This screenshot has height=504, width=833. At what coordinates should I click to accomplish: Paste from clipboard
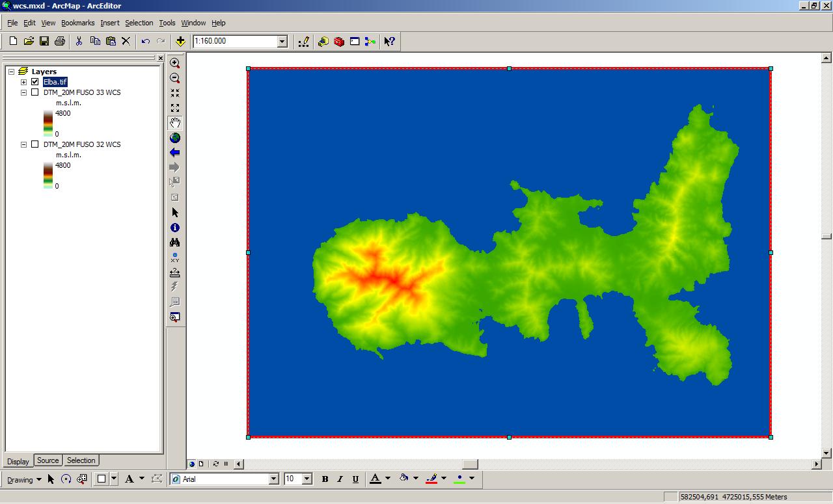pos(111,41)
